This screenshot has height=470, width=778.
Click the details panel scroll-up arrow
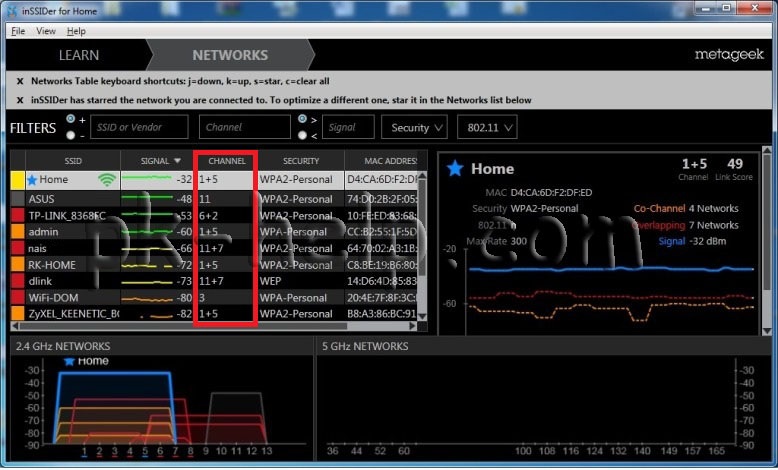pos(767,150)
